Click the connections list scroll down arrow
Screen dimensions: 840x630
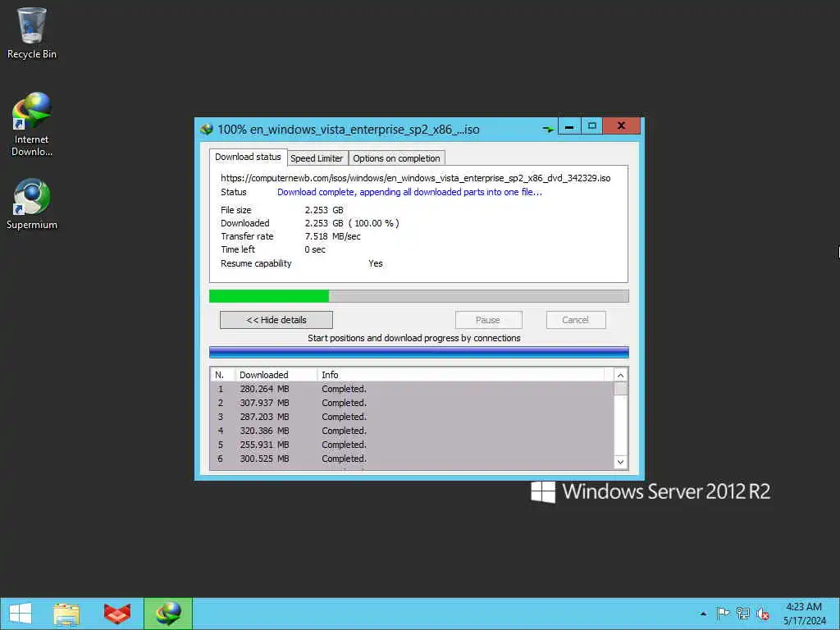click(620, 463)
